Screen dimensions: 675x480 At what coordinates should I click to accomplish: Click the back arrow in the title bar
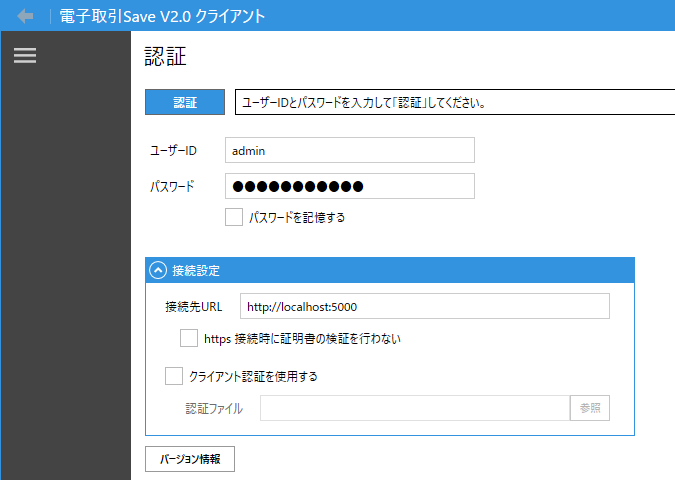26,16
